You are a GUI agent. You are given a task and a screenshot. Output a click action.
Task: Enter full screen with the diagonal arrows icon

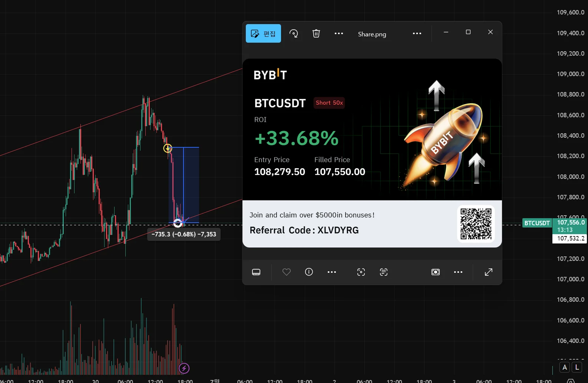pyautogui.click(x=489, y=272)
